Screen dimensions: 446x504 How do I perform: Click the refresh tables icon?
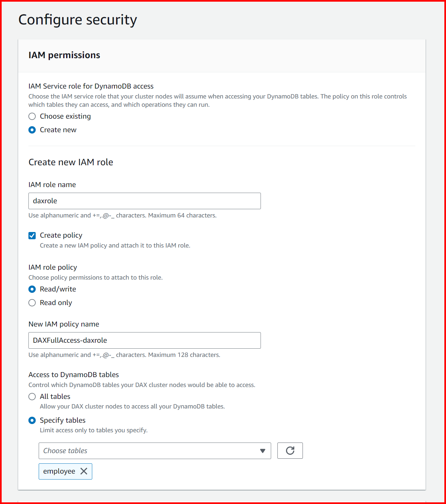[x=290, y=450]
